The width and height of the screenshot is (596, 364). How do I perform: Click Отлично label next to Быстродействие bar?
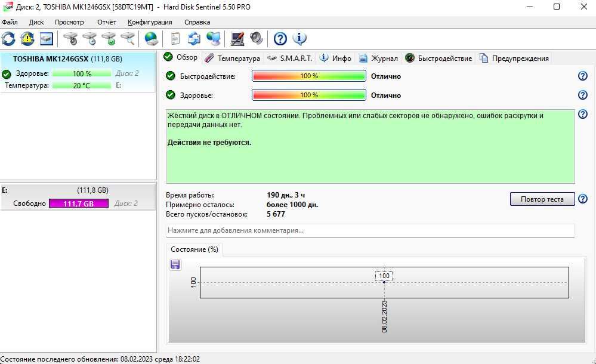click(386, 76)
